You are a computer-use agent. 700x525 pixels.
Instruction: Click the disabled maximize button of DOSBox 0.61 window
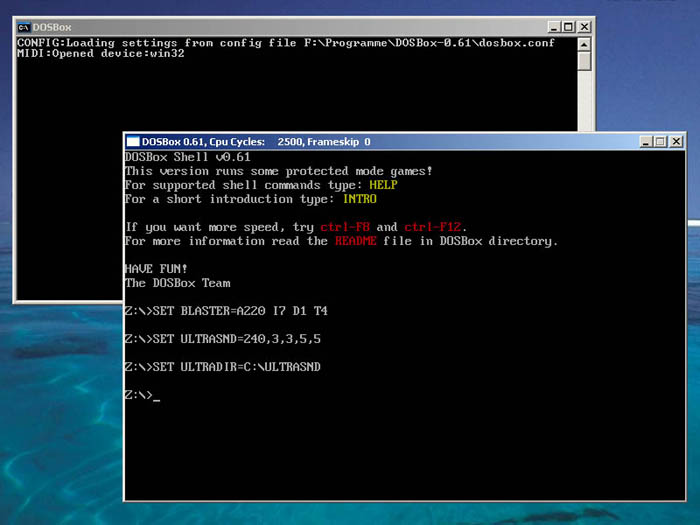click(660, 142)
